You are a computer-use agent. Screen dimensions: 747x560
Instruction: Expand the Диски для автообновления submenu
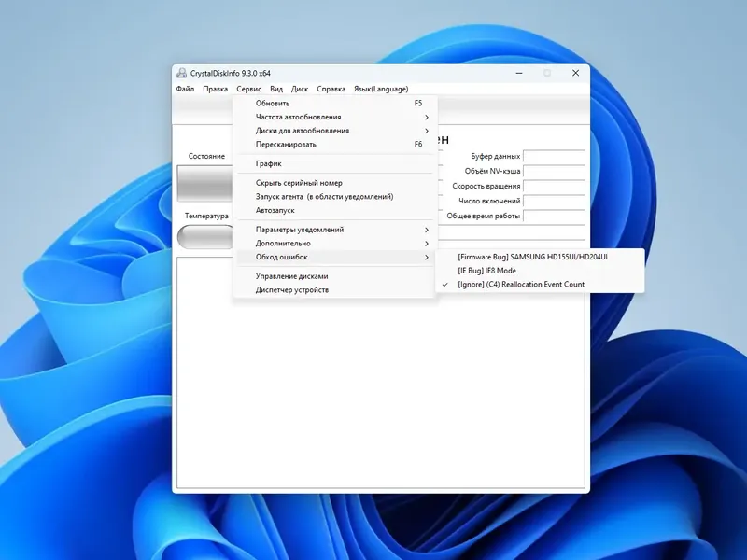click(335, 131)
